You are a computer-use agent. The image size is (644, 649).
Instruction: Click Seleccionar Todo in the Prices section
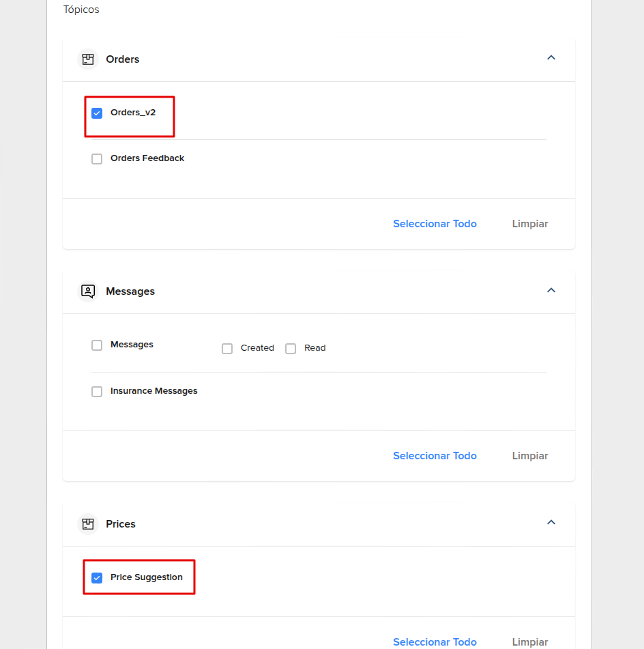click(435, 641)
